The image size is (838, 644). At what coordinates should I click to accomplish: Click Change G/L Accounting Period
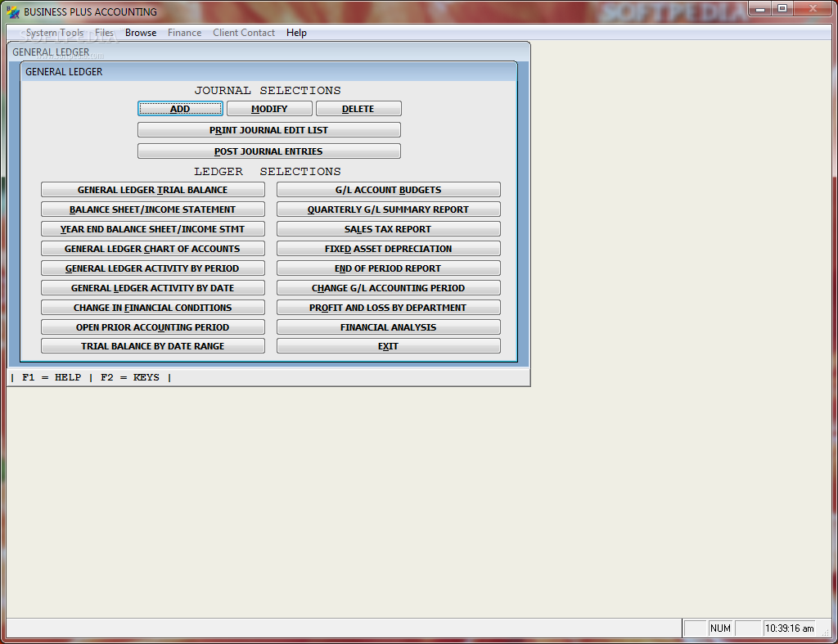pyautogui.click(x=389, y=287)
